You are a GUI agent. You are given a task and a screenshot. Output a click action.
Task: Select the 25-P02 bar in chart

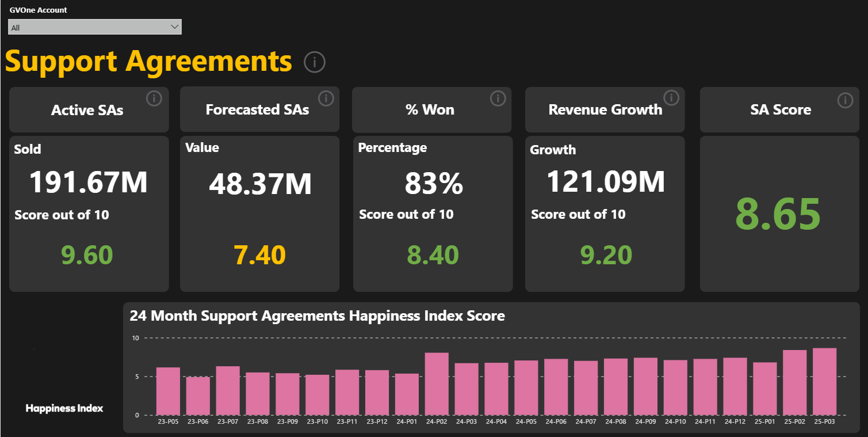[795, 383]
